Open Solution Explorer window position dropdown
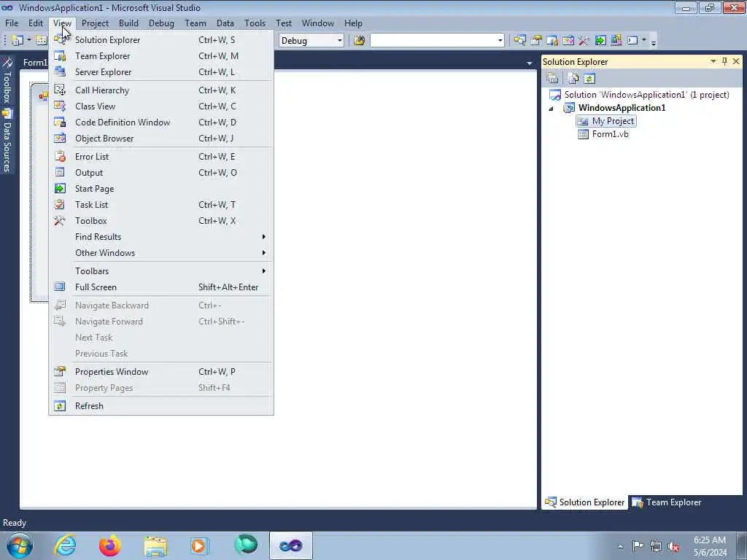The width and height of the screenshot is (747, 560). coord(713,61)
